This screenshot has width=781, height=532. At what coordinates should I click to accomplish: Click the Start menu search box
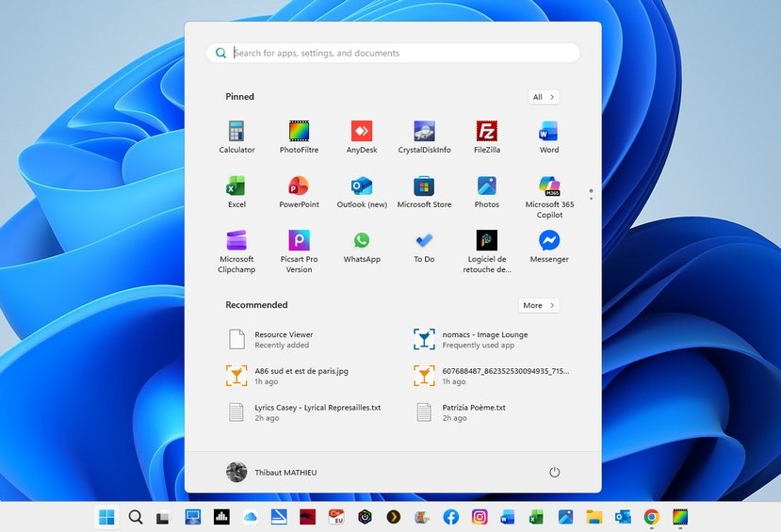pyautogui.click(x=393, y=54)
